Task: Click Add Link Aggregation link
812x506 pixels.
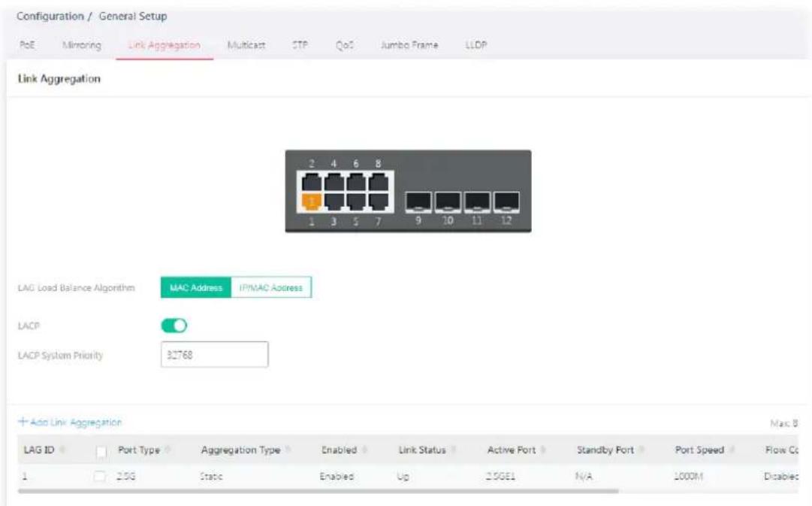Action: click(70, 422)
